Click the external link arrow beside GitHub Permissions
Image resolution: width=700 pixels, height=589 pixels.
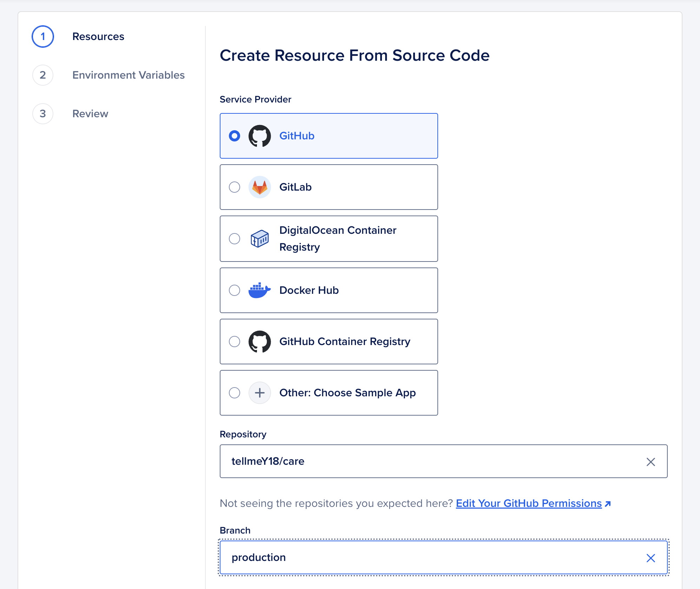coord(608,503)
